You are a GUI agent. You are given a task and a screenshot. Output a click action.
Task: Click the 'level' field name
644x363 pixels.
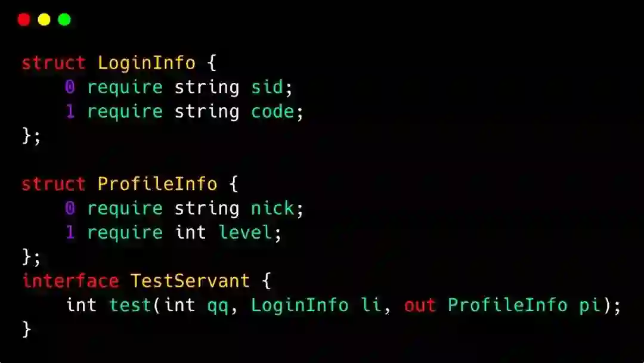pyautogui.click(x=245, y=232)
